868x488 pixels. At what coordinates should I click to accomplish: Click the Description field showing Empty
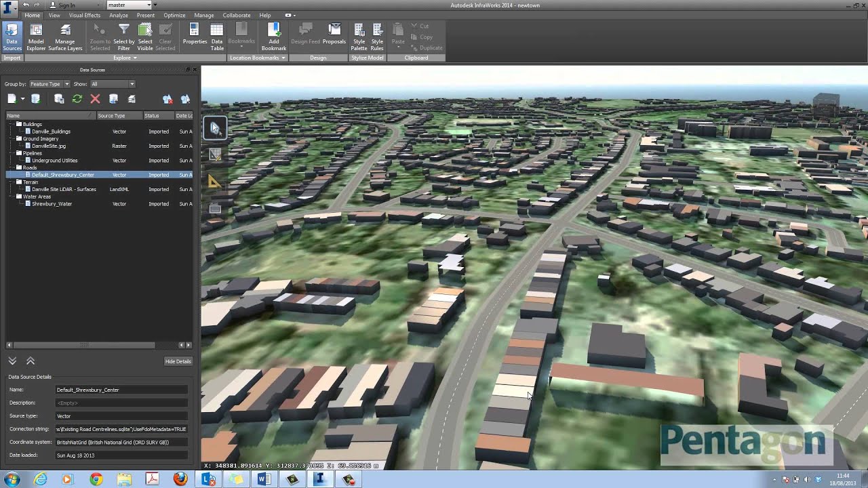121,403
